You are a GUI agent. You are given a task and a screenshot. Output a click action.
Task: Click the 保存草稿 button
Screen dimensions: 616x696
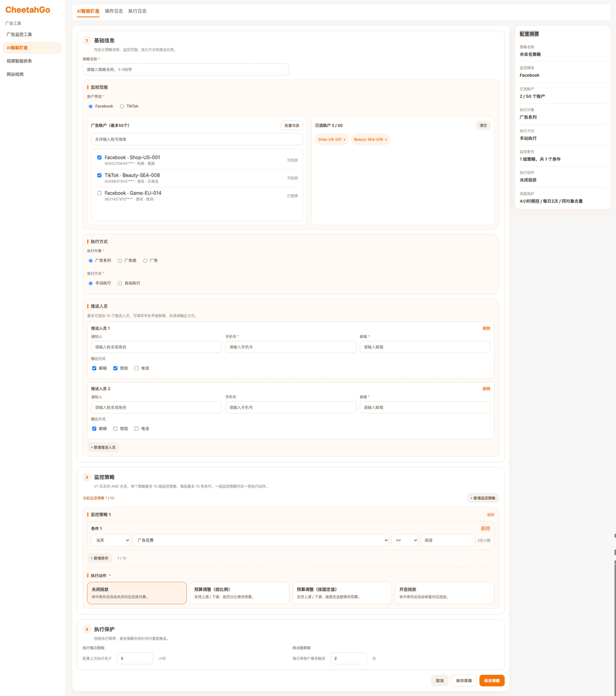464,681
